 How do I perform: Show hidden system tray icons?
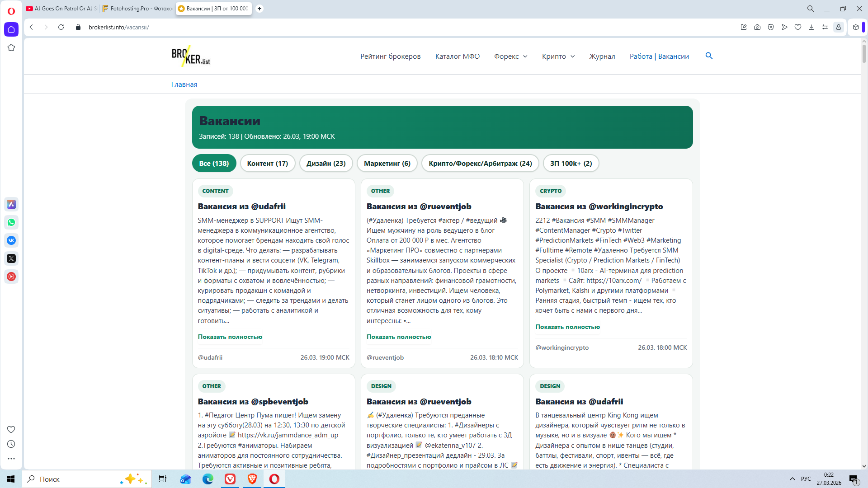tap(792, 479)
